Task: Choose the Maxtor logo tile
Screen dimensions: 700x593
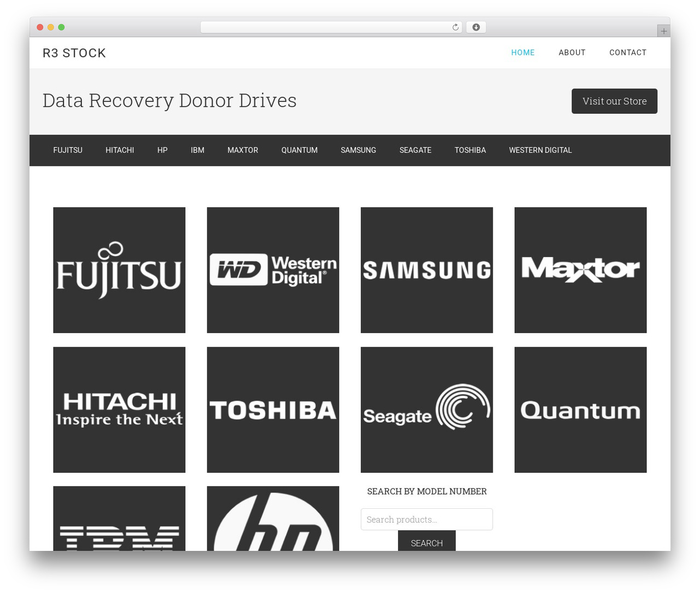Action: click(x=580, y=270)
